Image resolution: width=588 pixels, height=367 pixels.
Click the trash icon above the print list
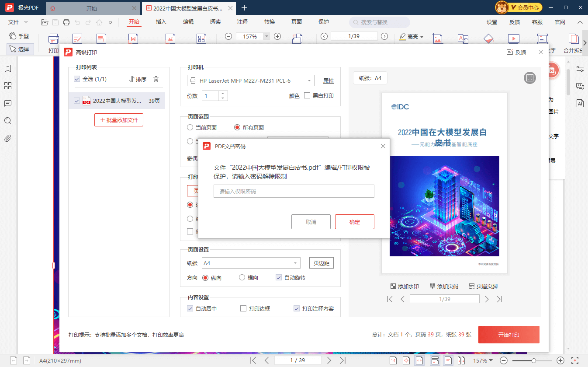(x=156, y=79)
